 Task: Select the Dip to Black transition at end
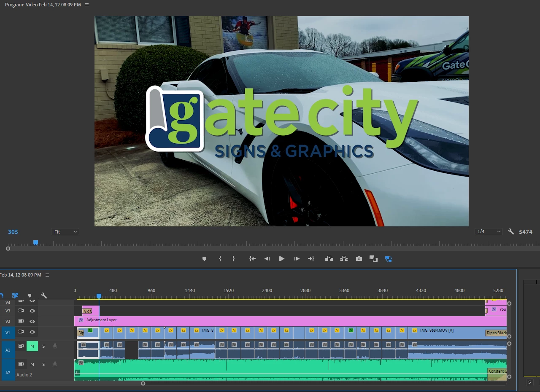(496, 333)
